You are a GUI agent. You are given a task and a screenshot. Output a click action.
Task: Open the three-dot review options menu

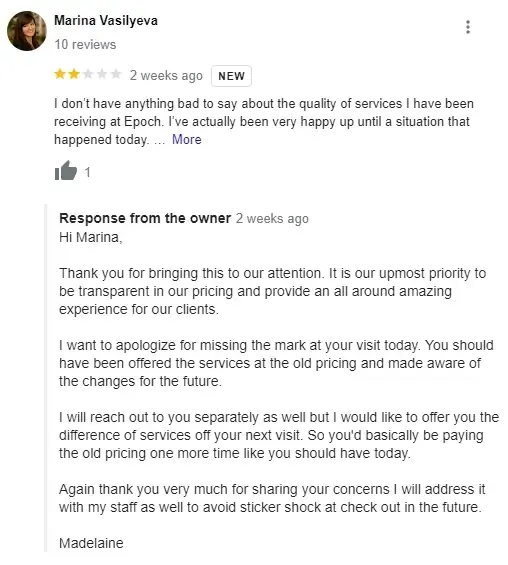pos(468,27)
